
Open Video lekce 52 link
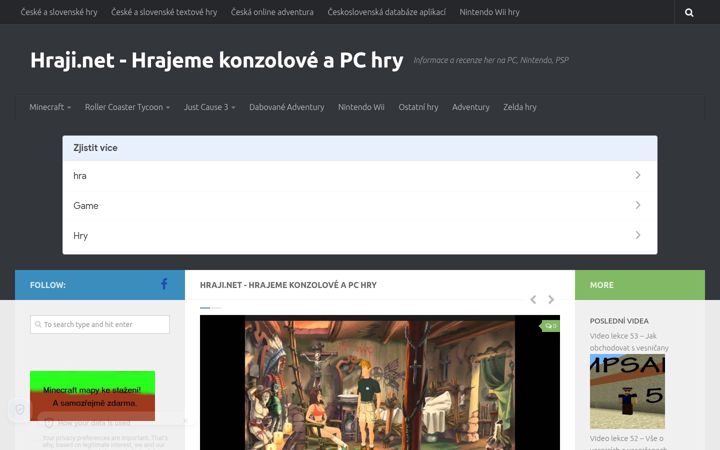click(x=627, y=442)
